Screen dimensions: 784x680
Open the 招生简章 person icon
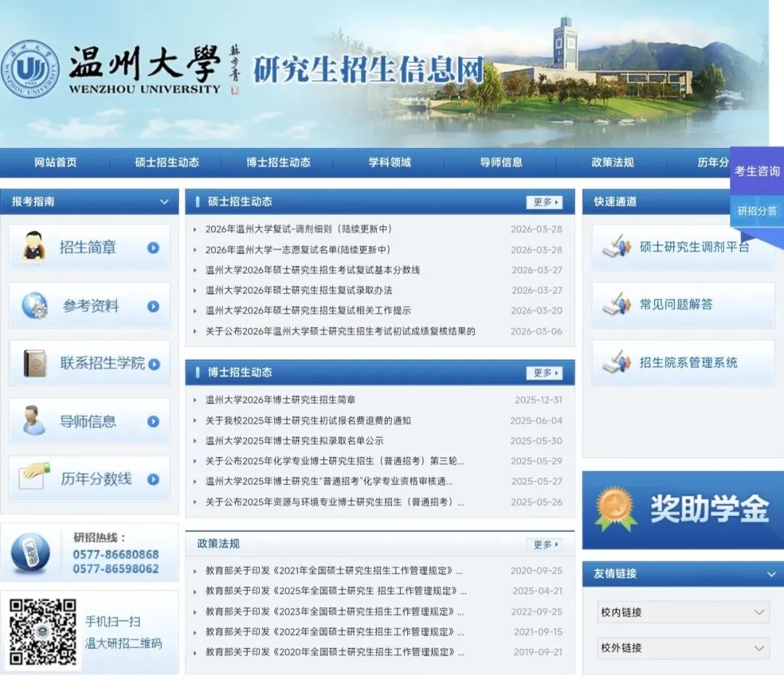click(34, 246)
